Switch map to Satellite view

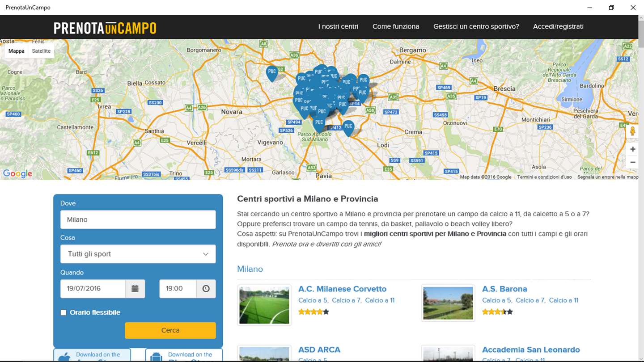point(41,51)
